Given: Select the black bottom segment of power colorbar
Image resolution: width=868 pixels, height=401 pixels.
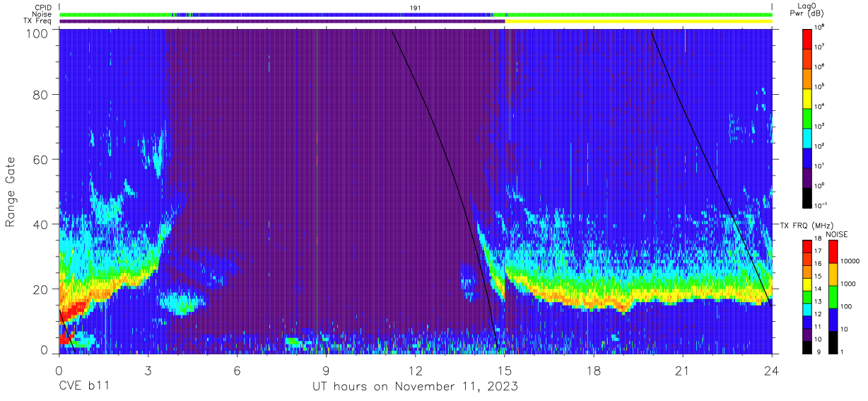Looking at the screenshot, I should click(807, 197).
